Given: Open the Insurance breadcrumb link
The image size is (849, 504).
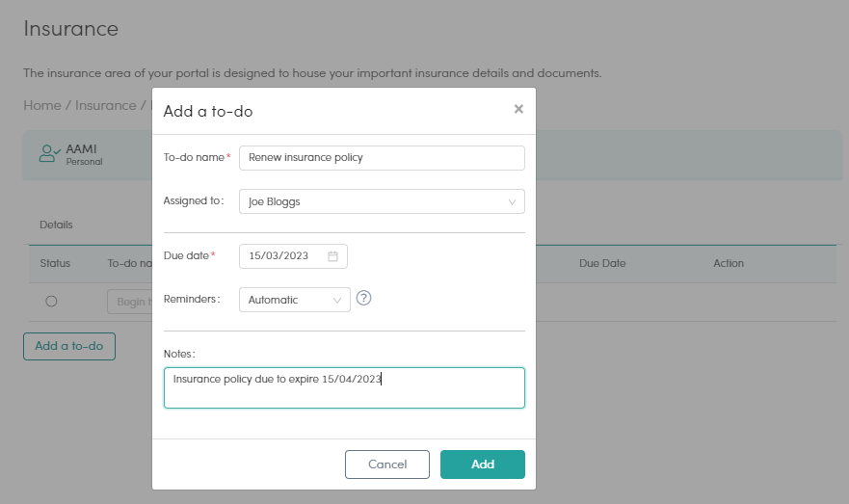Looking at the screenshot, I should click(x=106, y=106).
